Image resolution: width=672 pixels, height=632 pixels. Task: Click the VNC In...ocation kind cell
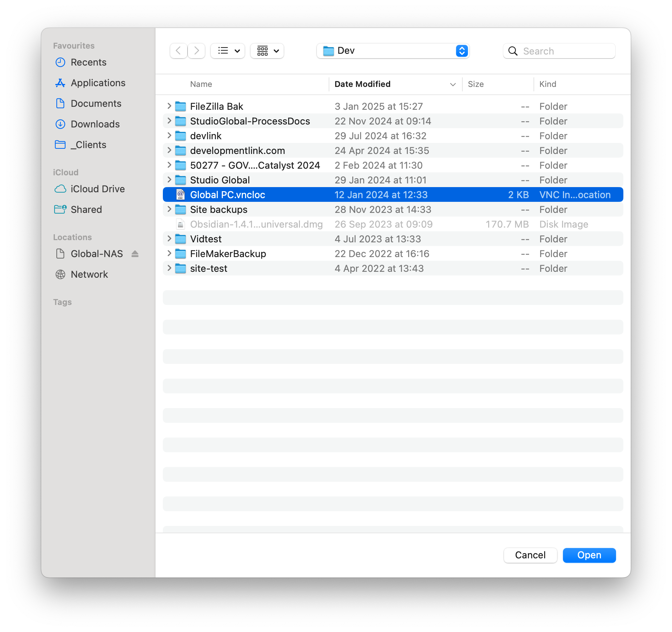click(575, 195)
